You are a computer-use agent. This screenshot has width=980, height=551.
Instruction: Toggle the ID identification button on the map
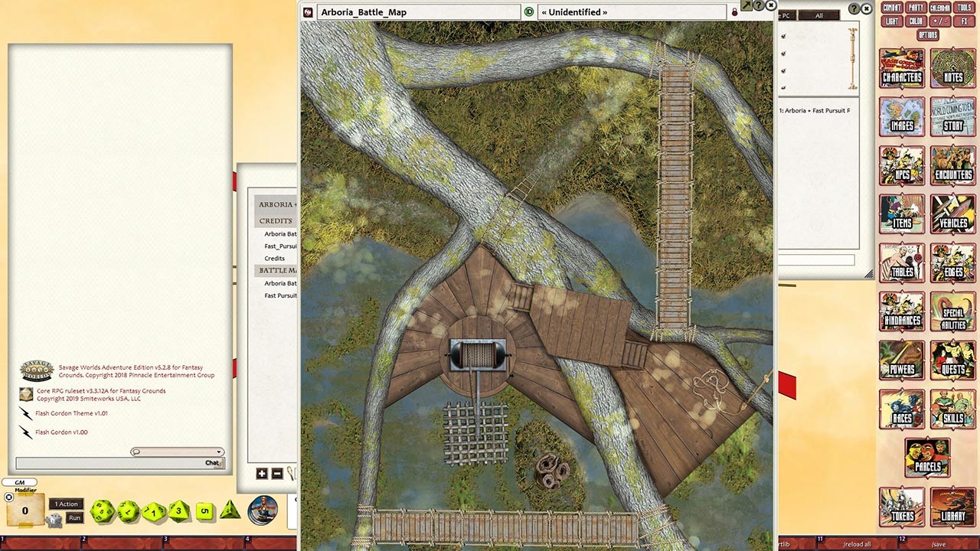pos(528,11)
